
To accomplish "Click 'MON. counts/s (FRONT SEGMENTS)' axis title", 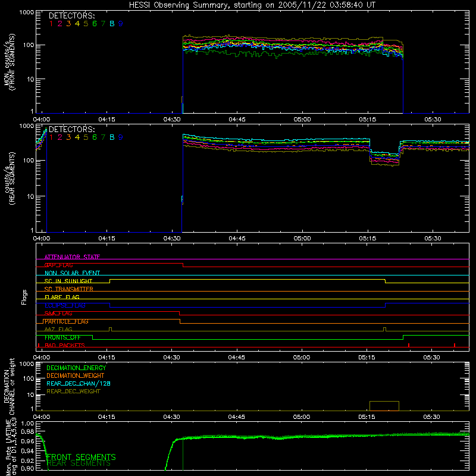I will 10,62.
